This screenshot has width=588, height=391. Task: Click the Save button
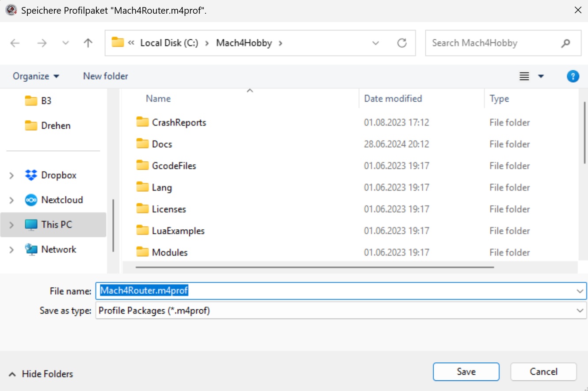466,372
